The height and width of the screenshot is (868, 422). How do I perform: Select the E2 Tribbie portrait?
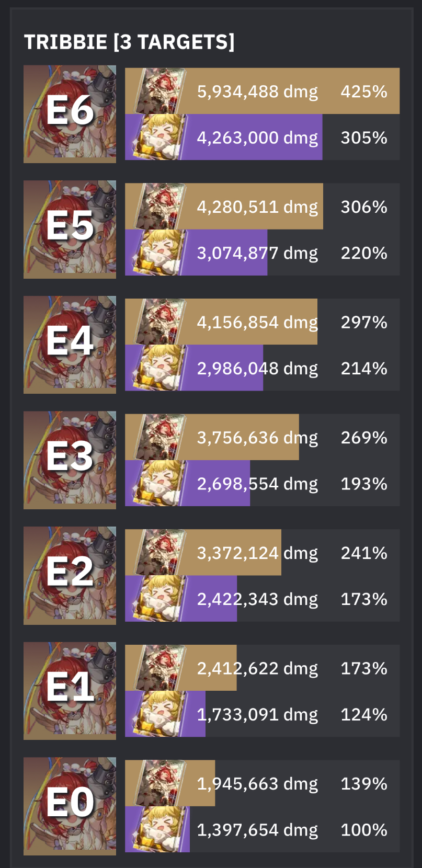pyautogui.click(x=70, y=576)
